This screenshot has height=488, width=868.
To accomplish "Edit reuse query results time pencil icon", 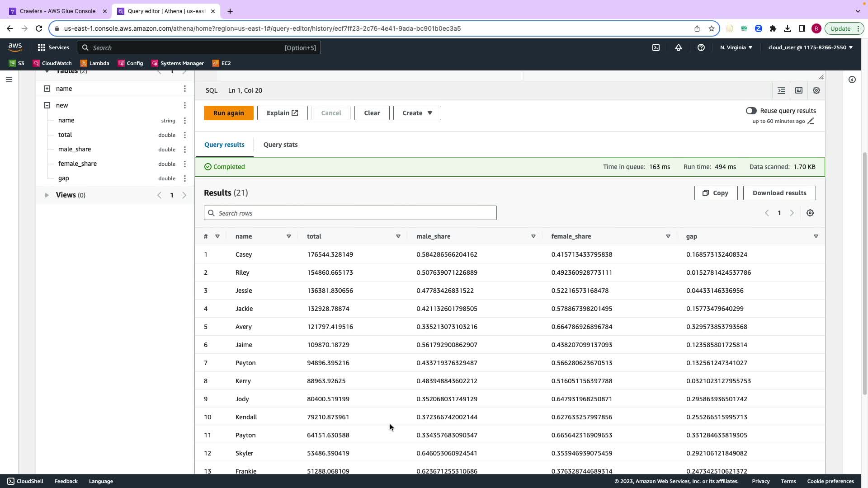I will tap(811, 121).
